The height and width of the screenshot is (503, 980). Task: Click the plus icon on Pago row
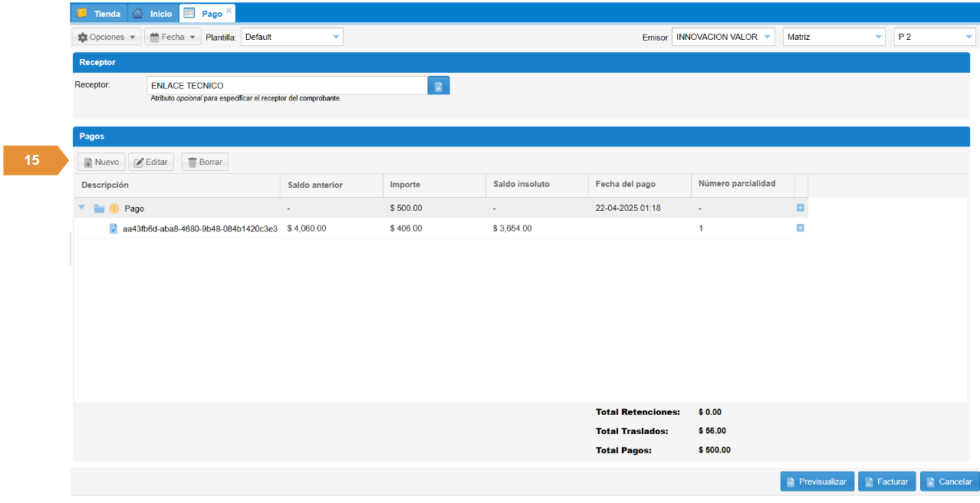(801, 208)
